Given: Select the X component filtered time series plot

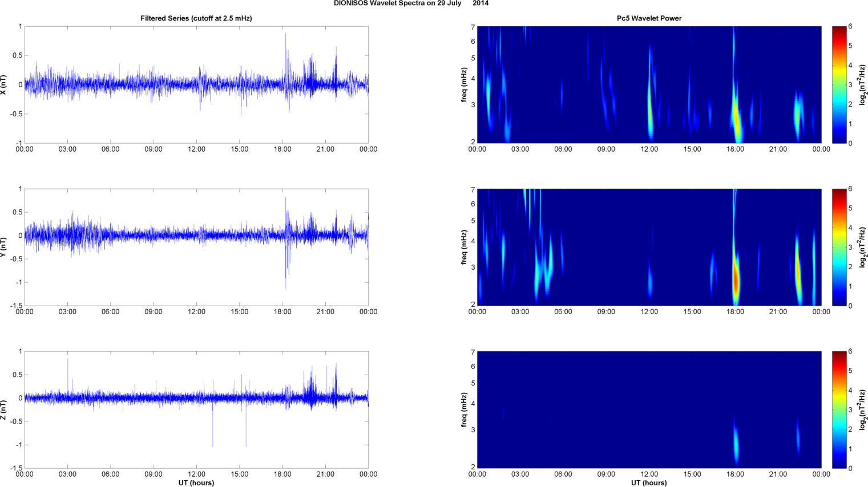Looking at the screenshot, I should pos(196,84).
